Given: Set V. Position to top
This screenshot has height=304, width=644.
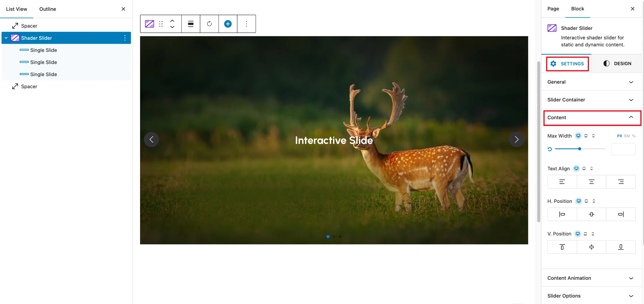Looking at the screenshot, I should pos(562,247).
